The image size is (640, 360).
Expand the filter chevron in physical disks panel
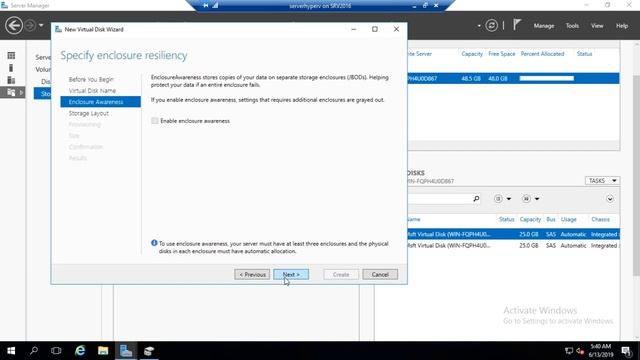click(610, 199)
